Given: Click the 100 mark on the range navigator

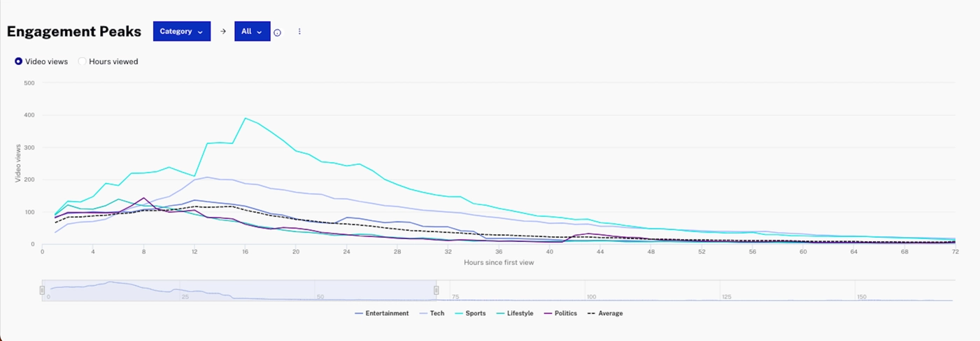Looking at the screenshot, I should (x=590, y=297).
